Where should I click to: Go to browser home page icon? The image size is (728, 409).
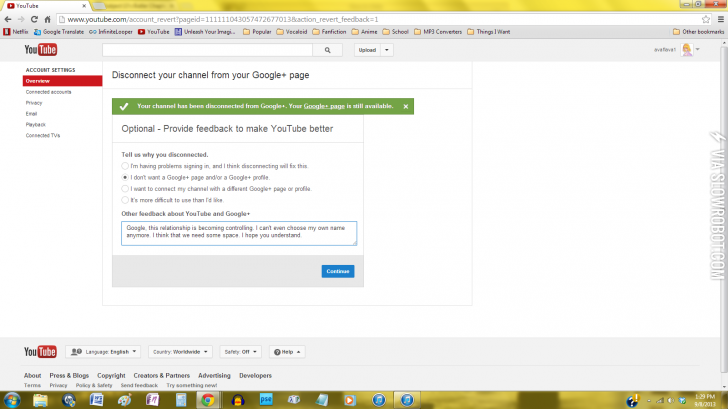click(47, 19)
